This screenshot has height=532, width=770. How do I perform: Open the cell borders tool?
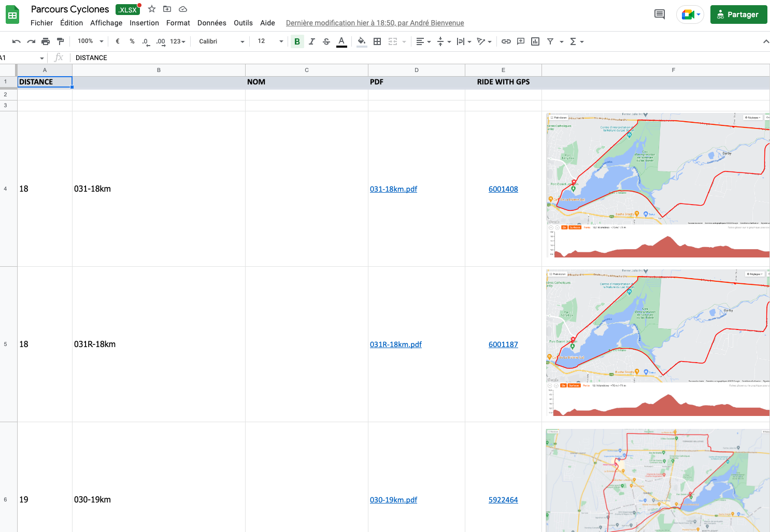377,41
